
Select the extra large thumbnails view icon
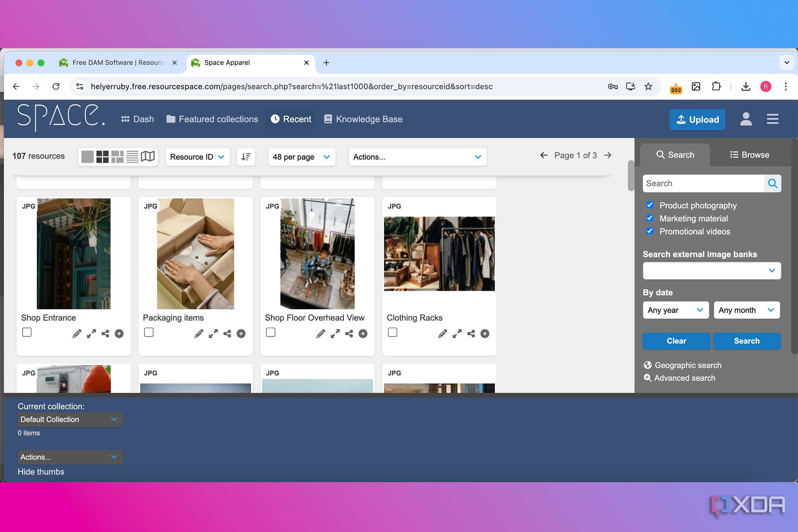tap(87, 157)
